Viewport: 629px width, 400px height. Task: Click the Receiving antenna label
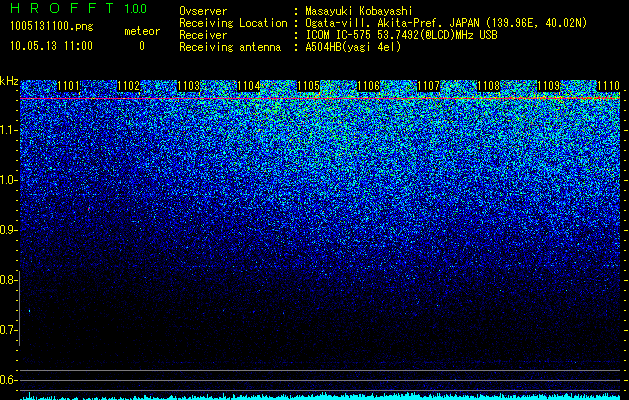coord(230,47)
